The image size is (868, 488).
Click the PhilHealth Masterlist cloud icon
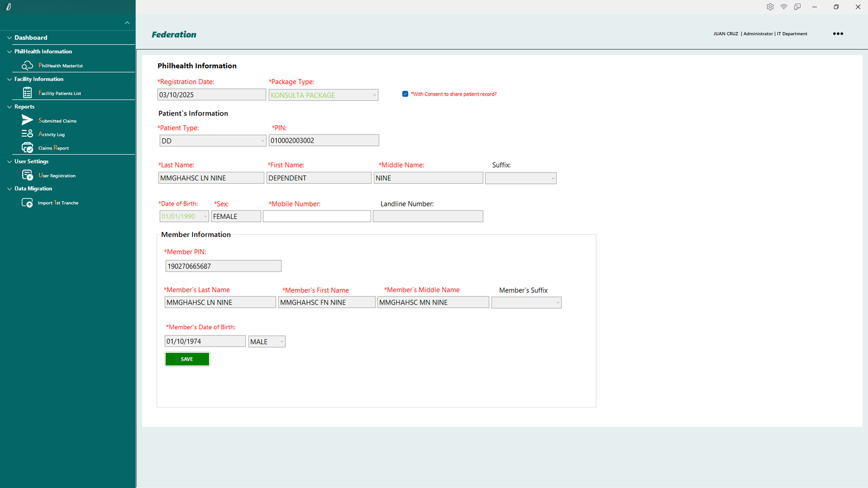pos(27,66)
